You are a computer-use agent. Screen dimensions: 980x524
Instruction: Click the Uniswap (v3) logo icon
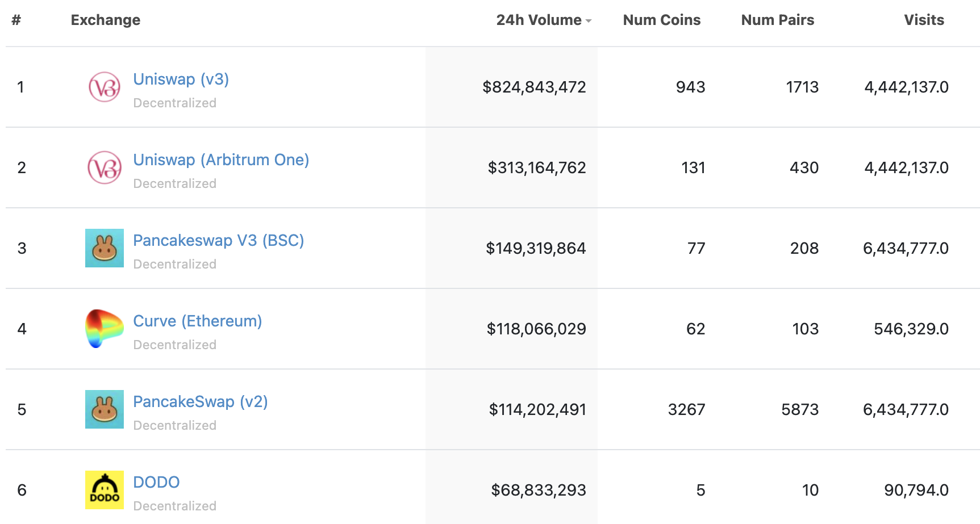[x=105, y=87]
